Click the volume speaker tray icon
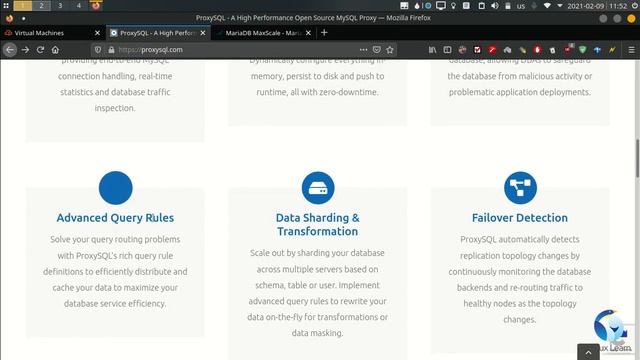The height and width of the screenshot is (360, 640). point(495,6)
